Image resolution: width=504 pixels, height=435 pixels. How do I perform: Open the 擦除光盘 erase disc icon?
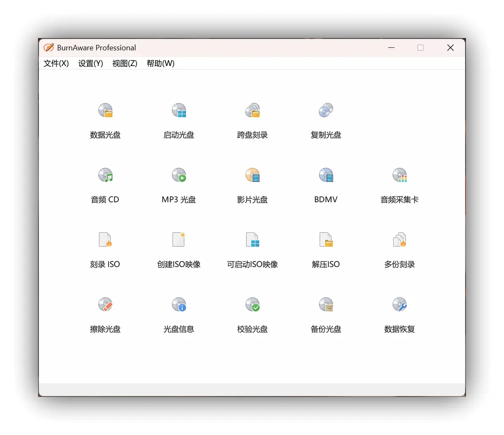point(105,304)
